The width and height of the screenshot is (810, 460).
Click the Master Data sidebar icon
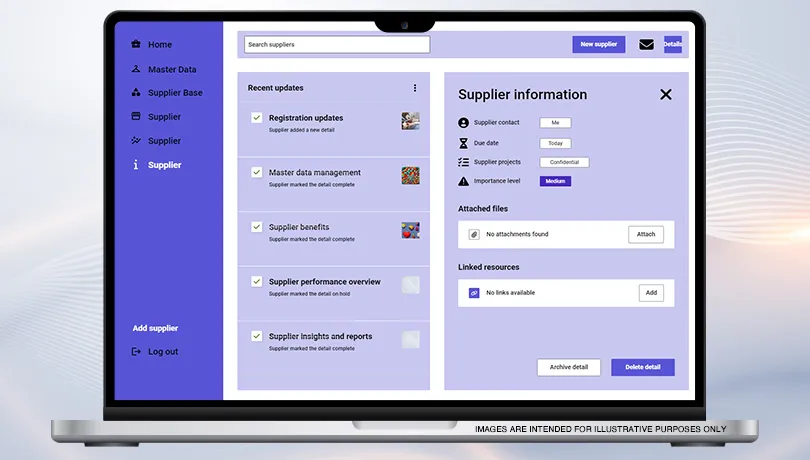[x=136, y=69]
